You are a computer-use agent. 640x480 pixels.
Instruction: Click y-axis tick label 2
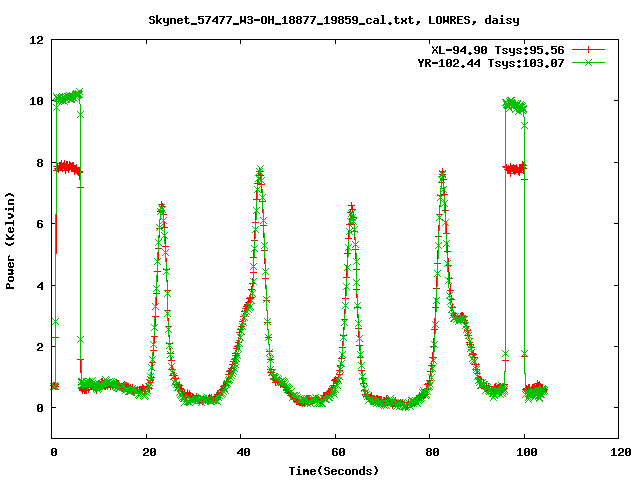[40, 347]
